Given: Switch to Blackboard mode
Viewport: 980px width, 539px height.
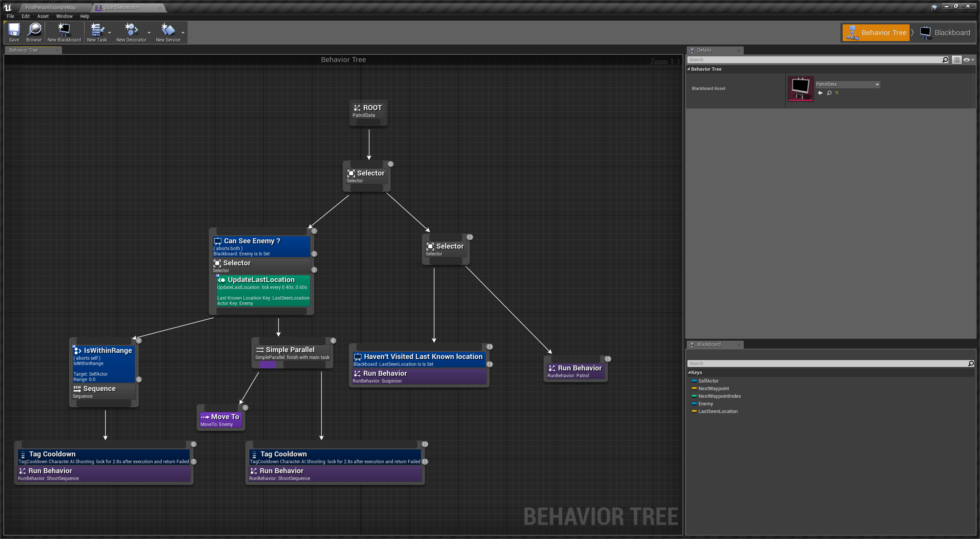Looking at the screenshot, I should click(945, 32).
